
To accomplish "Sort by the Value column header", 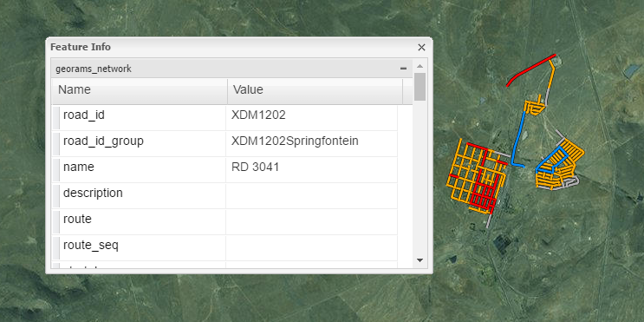I will click(x=315, y=90).
